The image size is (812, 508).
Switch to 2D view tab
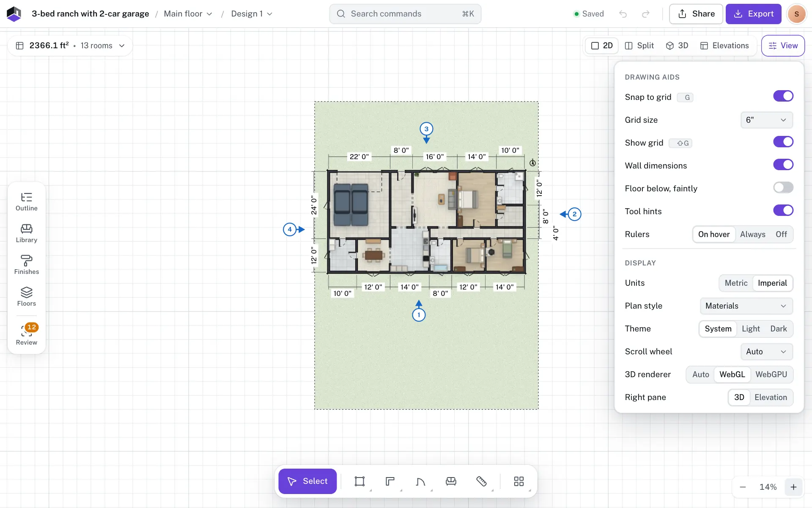[602, 46]
